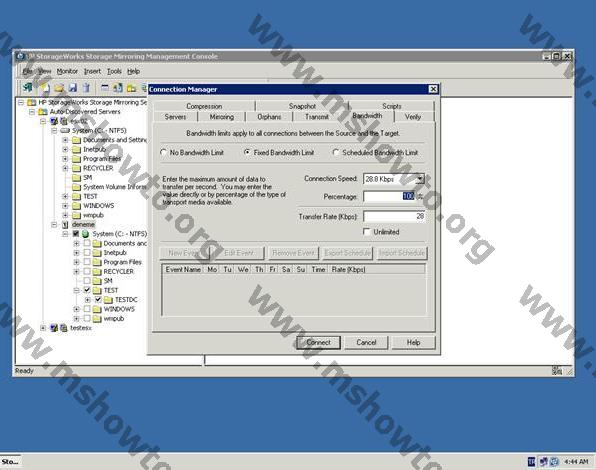Uncheck the TEST folder checkbox under deneme

pos(87,290)
